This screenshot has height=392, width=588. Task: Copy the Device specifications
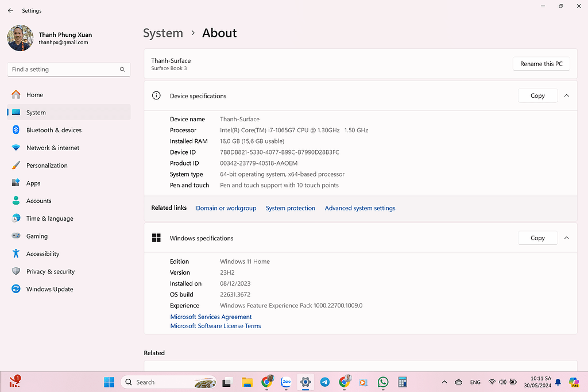pos(537,96)
